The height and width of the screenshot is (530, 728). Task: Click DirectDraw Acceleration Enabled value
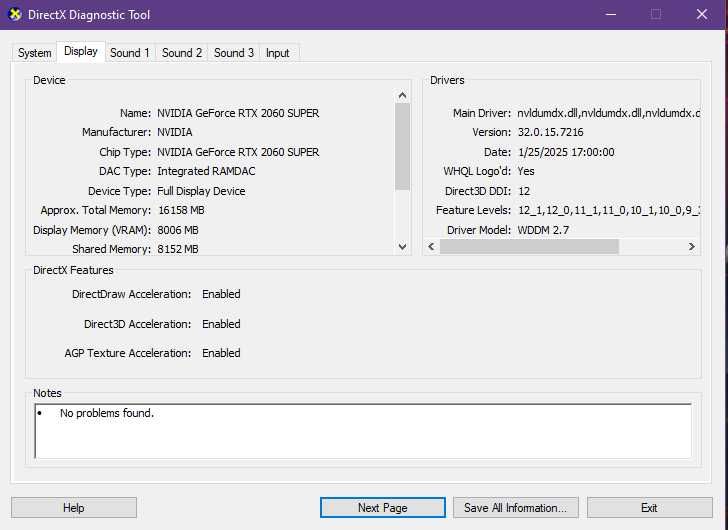(221, 294)
